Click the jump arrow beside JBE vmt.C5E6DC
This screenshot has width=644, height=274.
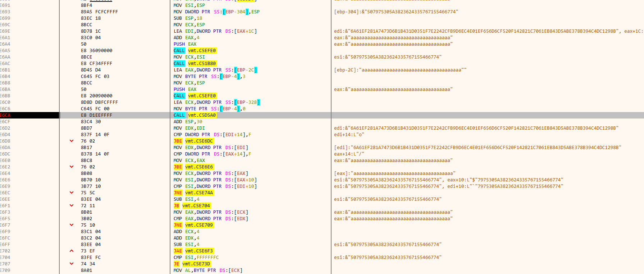click(x=72, y=141)
